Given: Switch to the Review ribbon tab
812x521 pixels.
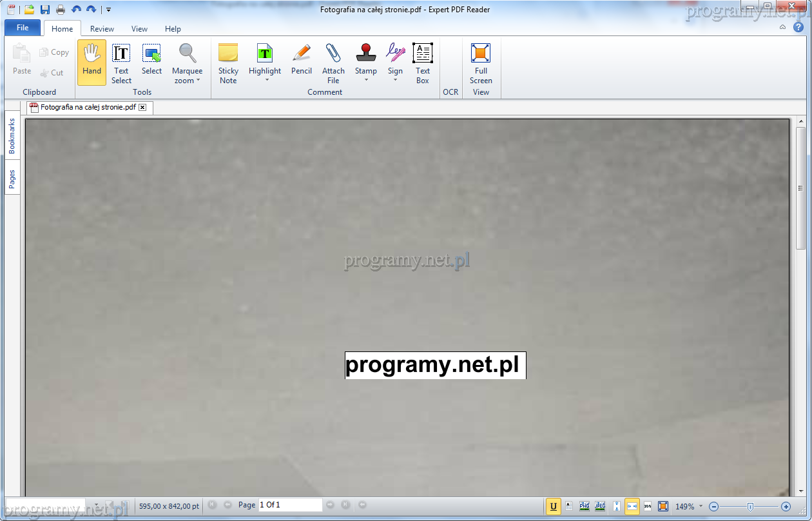Looking at the screenshot, I should (102, 28).
